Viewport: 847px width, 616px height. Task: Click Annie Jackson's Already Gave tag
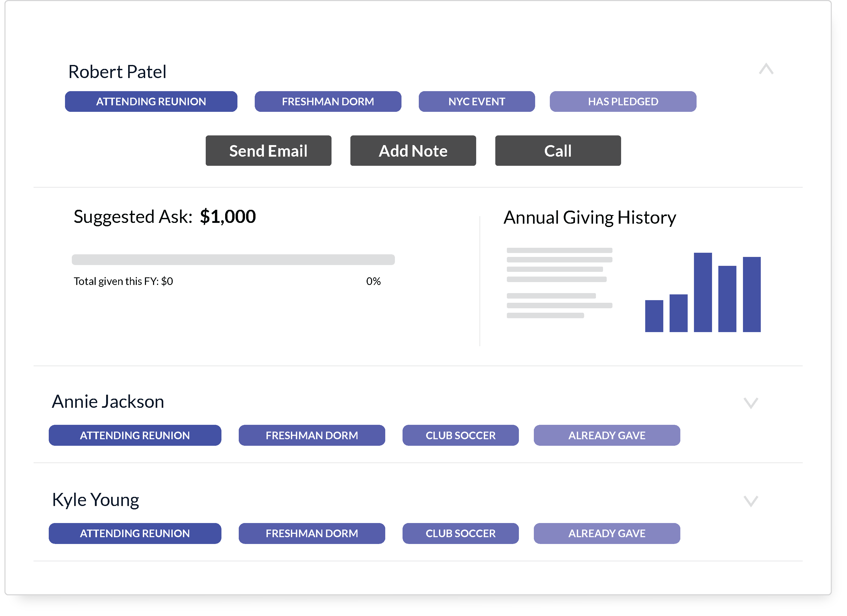click(x=607, y=435)
